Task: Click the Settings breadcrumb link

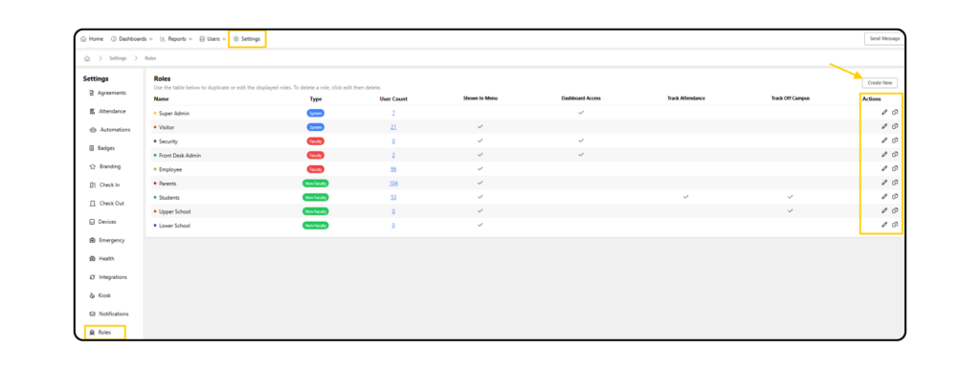Action: tap(118, 58)
